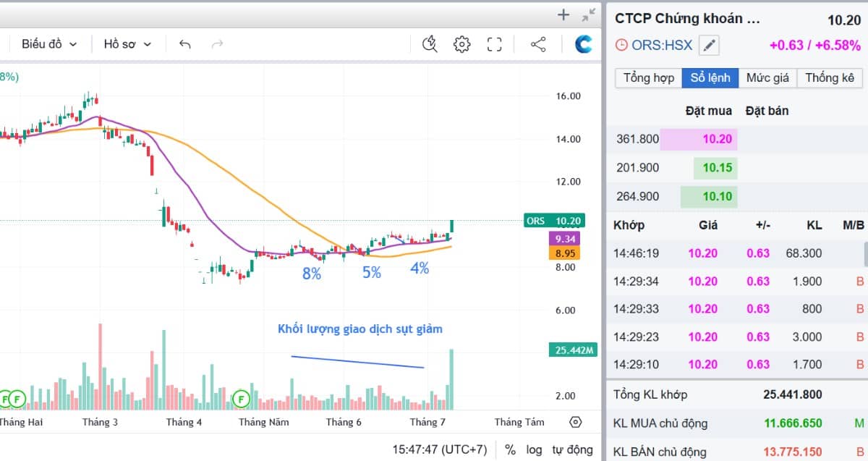868x461 pixels.
Task: Toggle log scale for the chart
Action: [534, 449]
